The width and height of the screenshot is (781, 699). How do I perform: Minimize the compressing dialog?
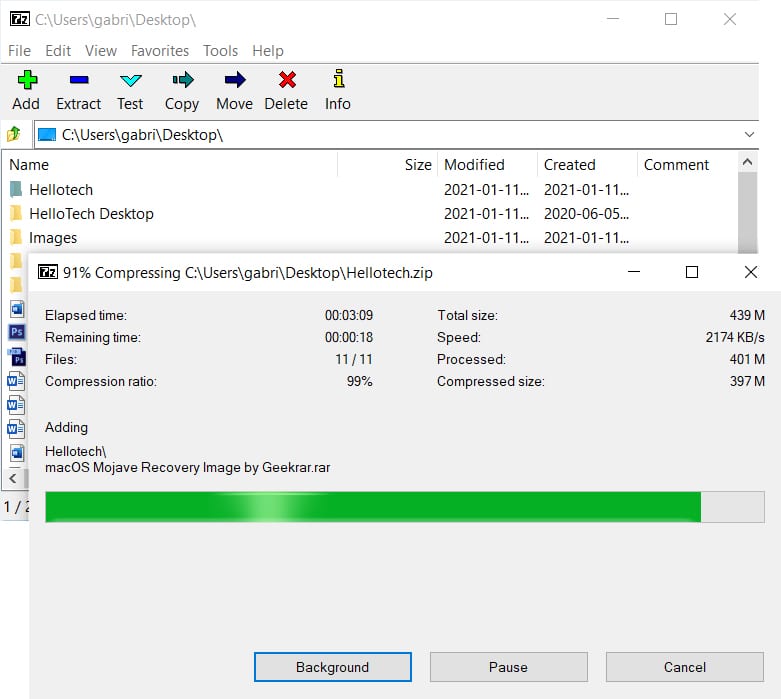(634, 272)
